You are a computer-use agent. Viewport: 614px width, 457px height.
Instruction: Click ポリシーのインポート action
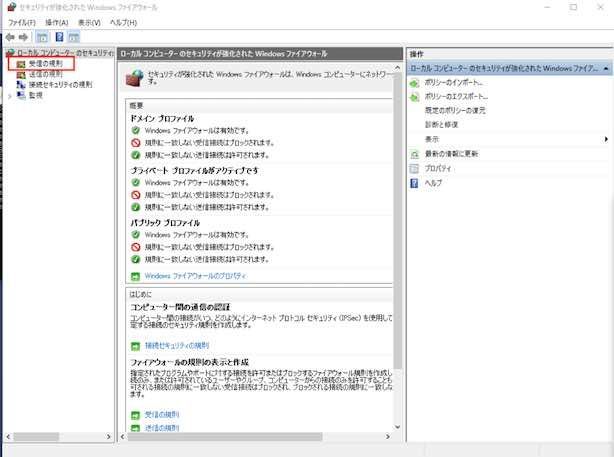453,83
